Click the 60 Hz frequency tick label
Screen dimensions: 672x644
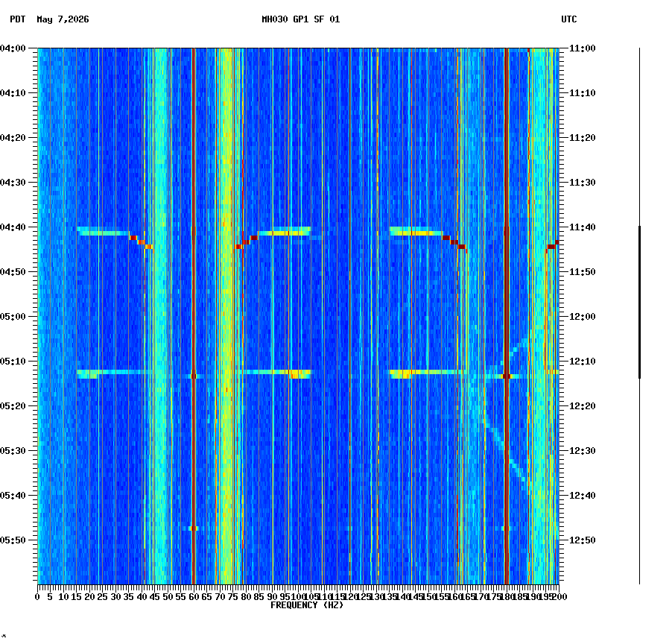coord(194,597)
